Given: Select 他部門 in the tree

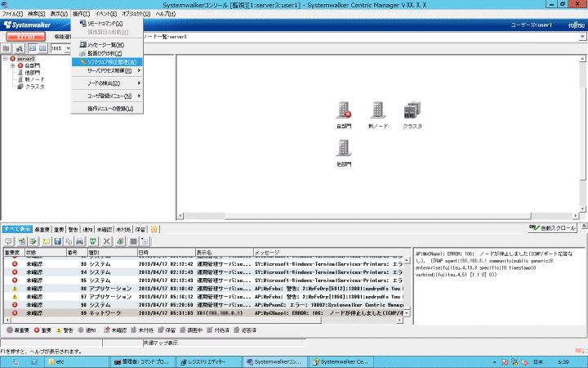Looking at the screenshot, I should tap(32, 73).
